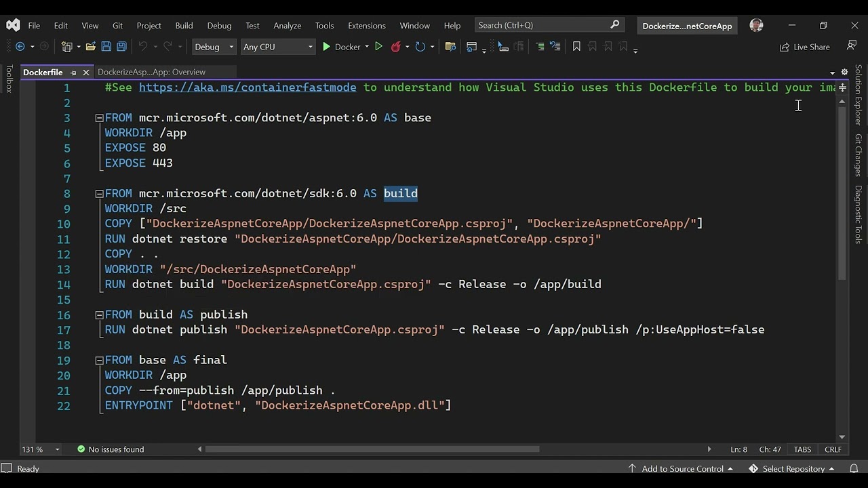Open the open-documents list dropdown arrow
Screen dimensions: 868x488
click(x=832, y=72)
